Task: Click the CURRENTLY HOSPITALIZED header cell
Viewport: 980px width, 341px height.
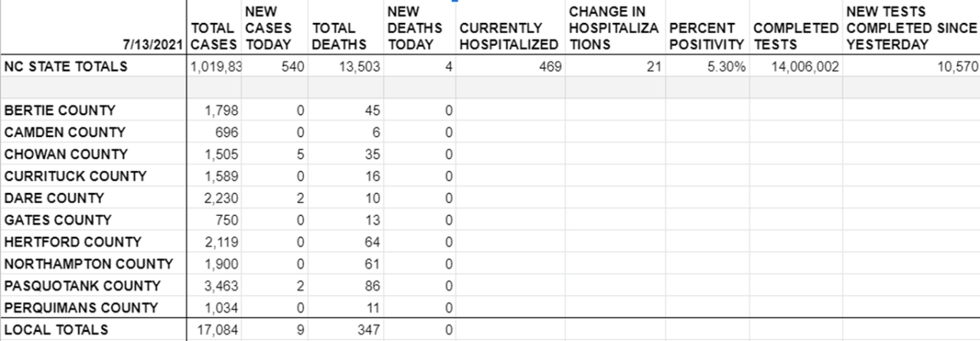Action: click(x=509, y=37)
